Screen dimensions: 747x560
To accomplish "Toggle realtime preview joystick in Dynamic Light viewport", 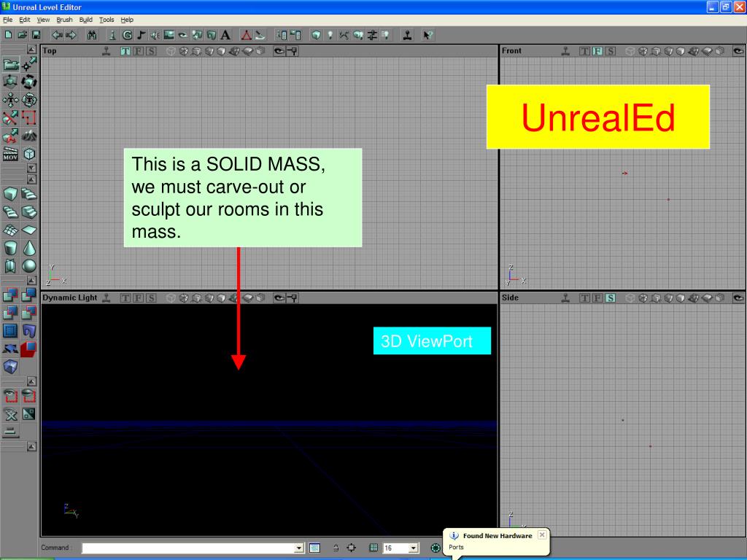I will 107,298.
